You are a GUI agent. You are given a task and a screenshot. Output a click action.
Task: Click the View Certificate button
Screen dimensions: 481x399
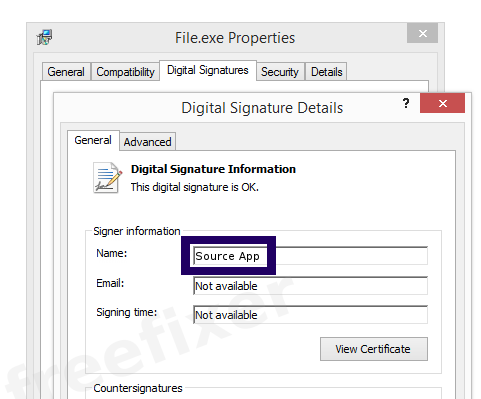point(374,349)
